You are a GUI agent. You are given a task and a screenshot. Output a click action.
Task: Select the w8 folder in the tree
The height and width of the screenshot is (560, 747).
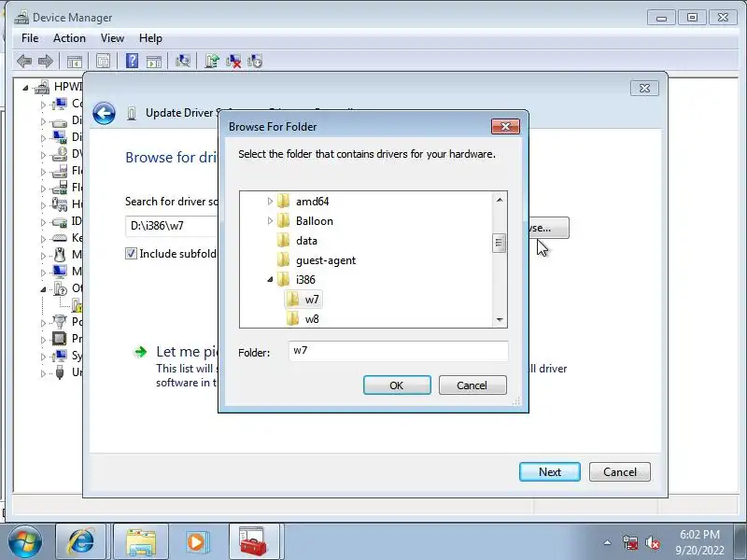click(312, 319)
